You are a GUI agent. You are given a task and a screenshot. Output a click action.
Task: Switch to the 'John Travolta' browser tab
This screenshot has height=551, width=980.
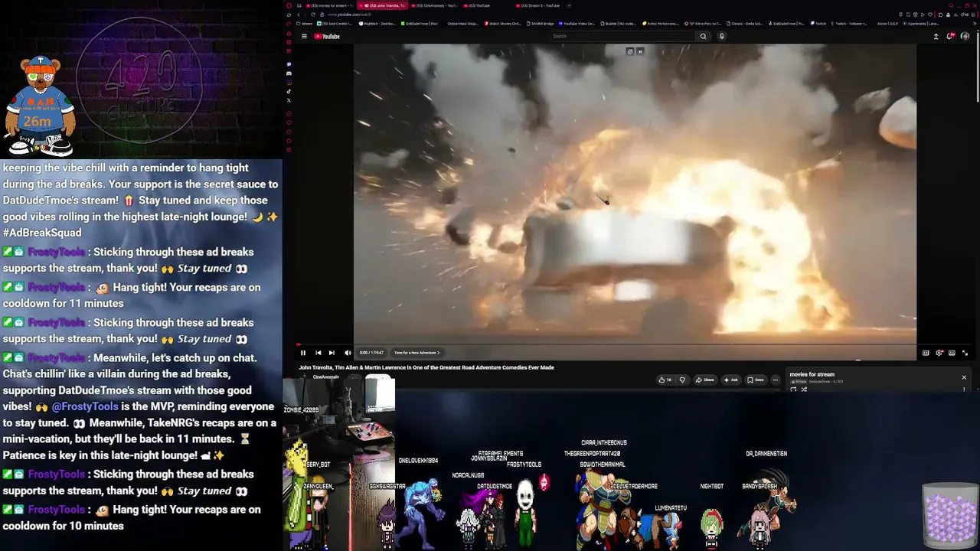coord(384,5)
